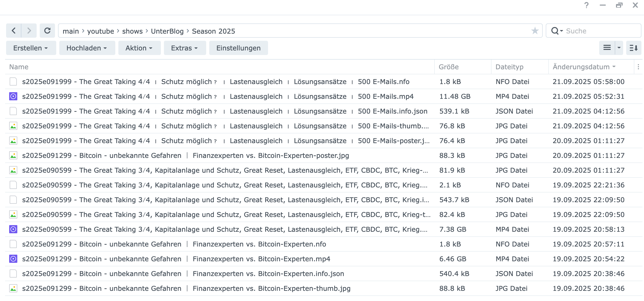The image size is (644, 301).
Task: Click the back navigation arrow
Action: pyautogui.click(x=14, y=31)
